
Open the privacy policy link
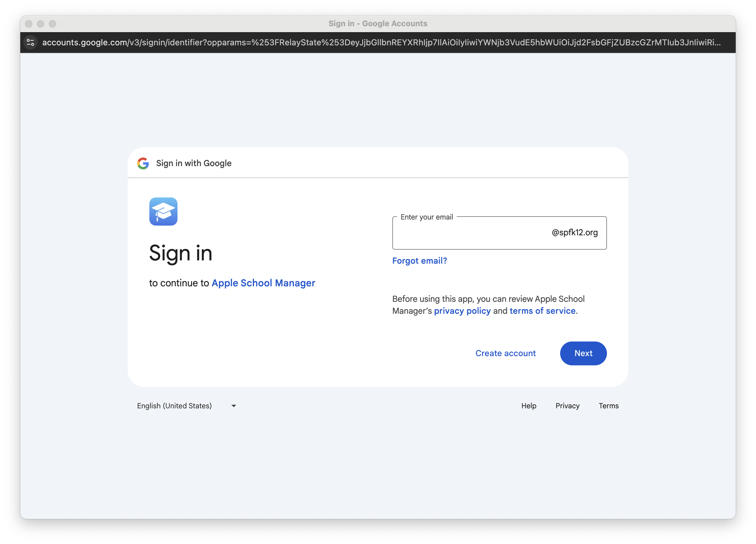(x=462, y=310)
